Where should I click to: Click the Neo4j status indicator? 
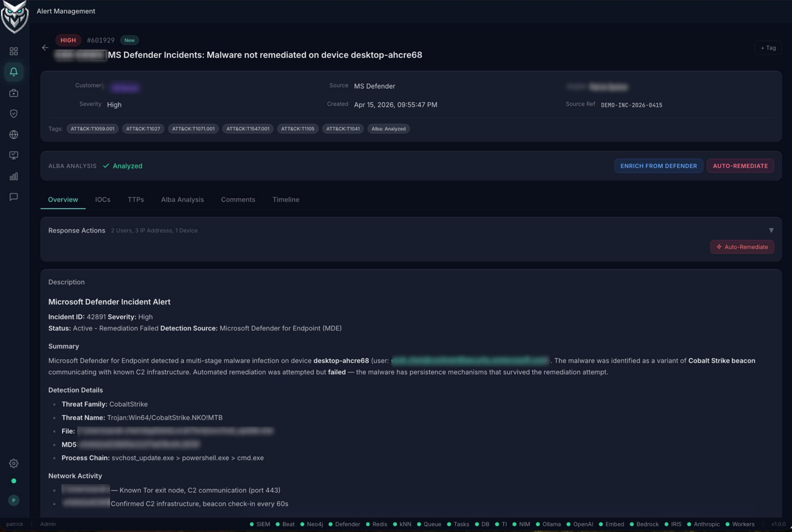[312, 524]
